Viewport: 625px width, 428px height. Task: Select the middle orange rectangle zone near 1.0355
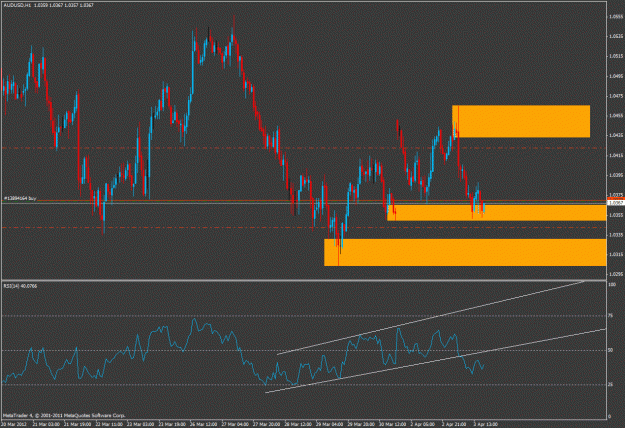point(497,212)
